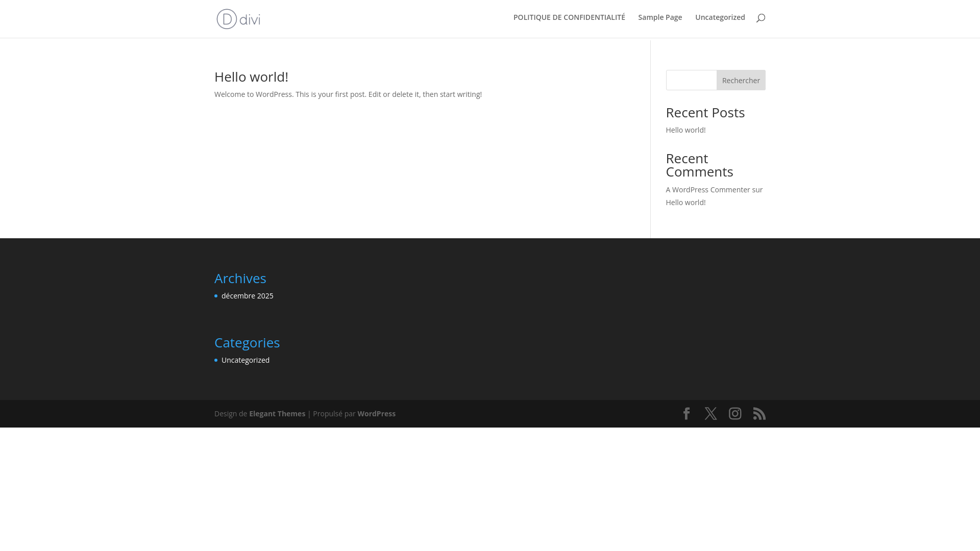Open the Instagram icon in footer
Viewport: 980px width, 551px height.
[735, 413]
